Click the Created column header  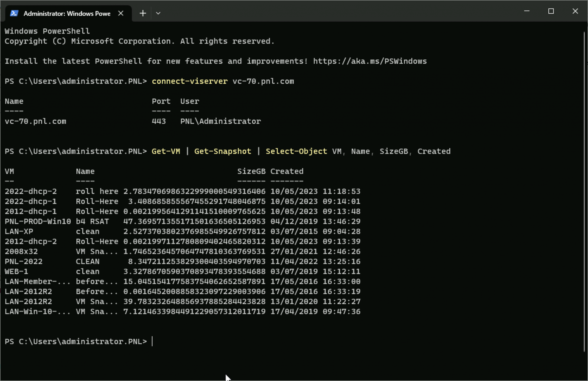tap(287, 171)
